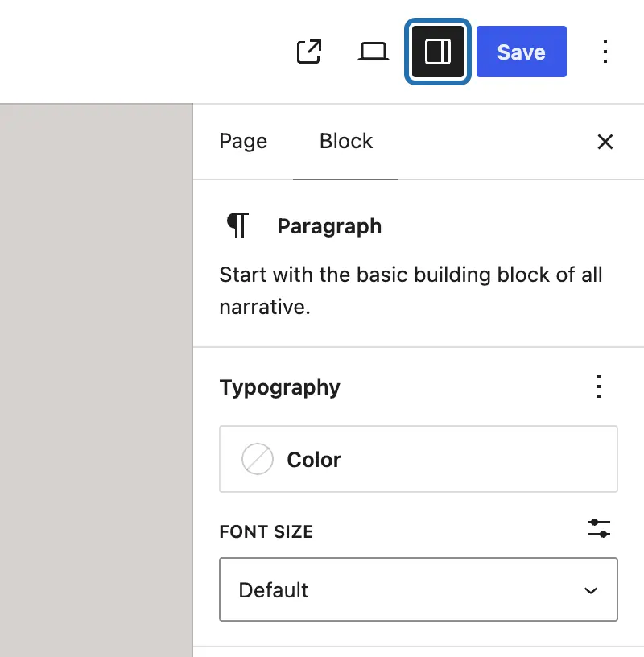Open the editor options three-dot menu

click(x=605, y=52)
